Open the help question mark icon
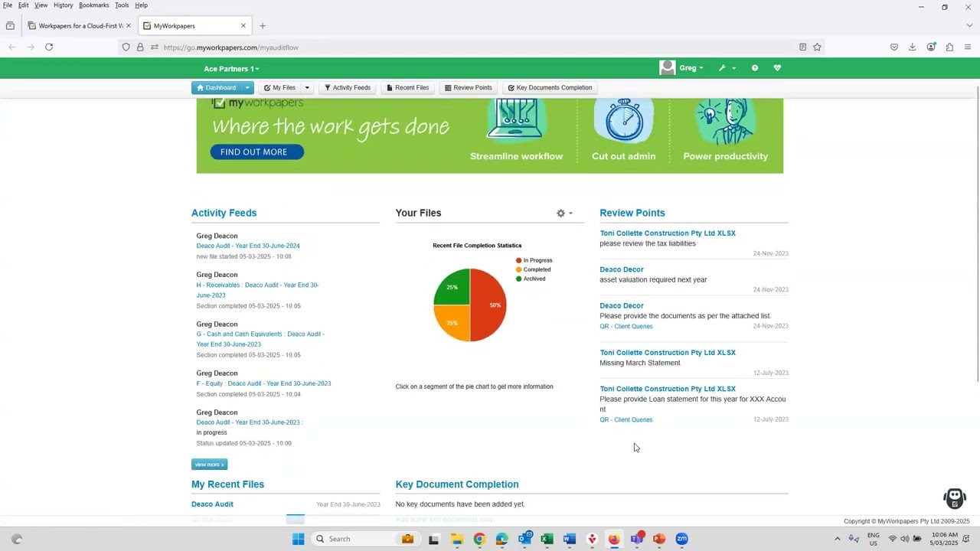Image resolution: width=980 pixels, height=551 pixels. pyautogui.click(x=755, y=68)
